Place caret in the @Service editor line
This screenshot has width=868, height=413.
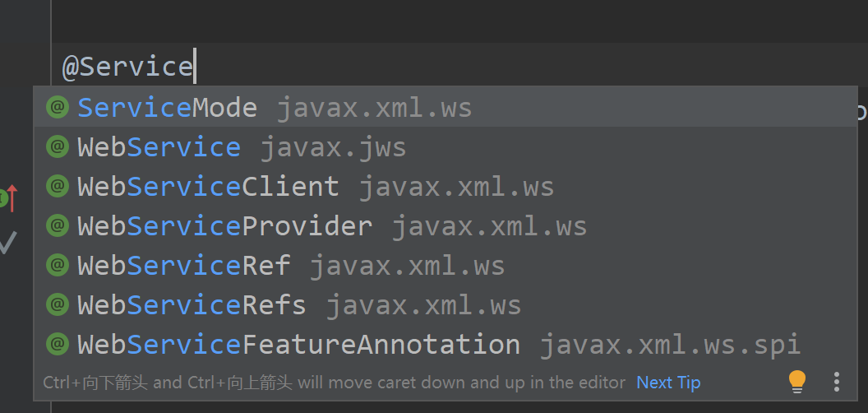click(459, 66)
